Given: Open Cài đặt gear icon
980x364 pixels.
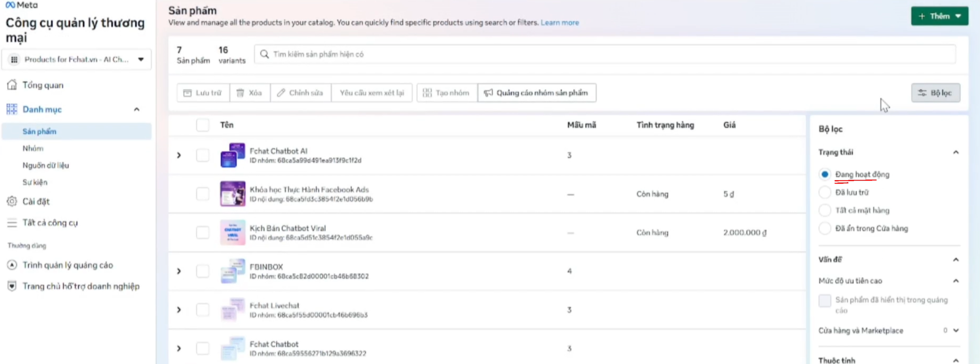Looking at the screenshot, I should point(12,201).
